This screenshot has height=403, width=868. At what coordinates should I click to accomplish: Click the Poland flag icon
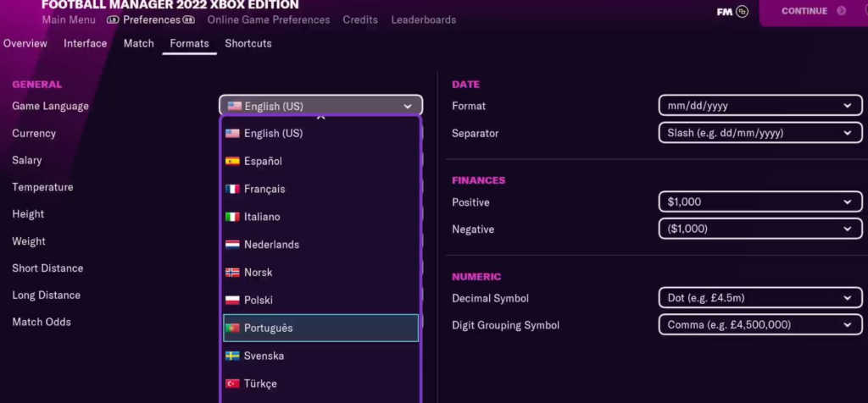click(232, 301)
